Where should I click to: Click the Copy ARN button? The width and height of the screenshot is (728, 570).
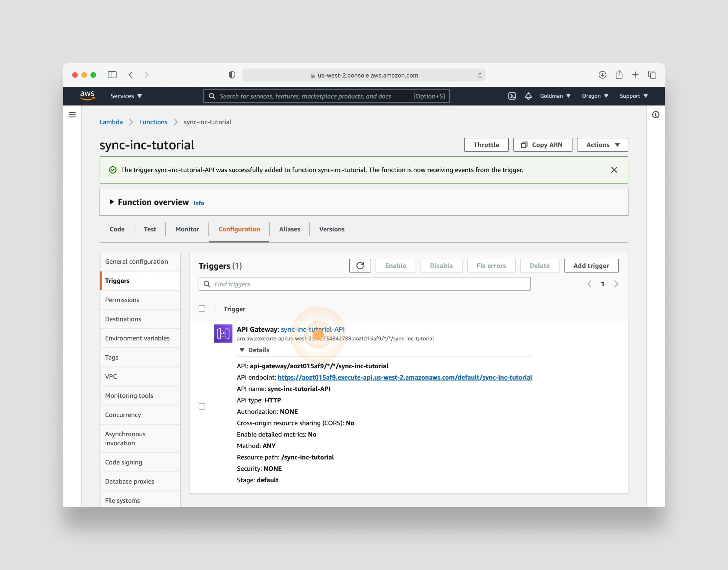pos(543,145)
